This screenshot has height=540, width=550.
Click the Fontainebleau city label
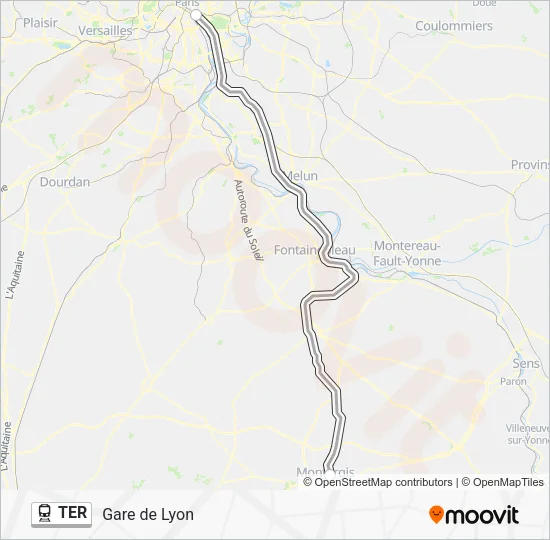(314, 250)
